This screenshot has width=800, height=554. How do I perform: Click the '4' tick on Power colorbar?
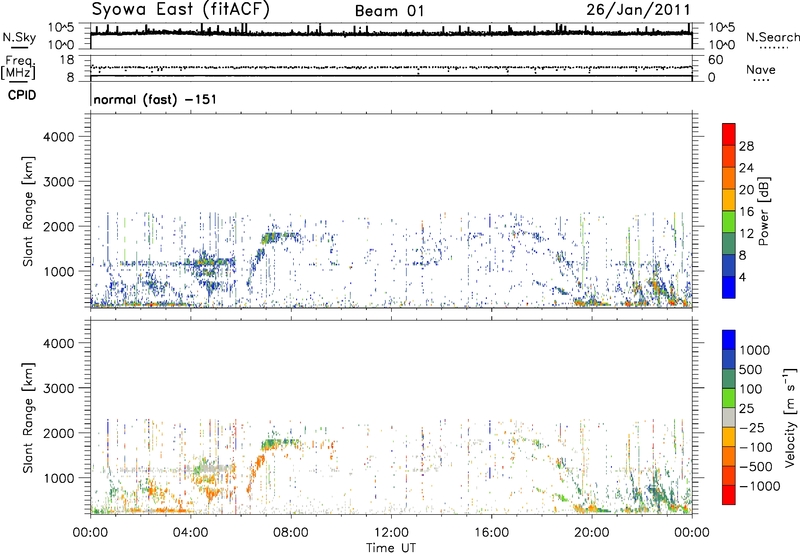pos(742,277)
